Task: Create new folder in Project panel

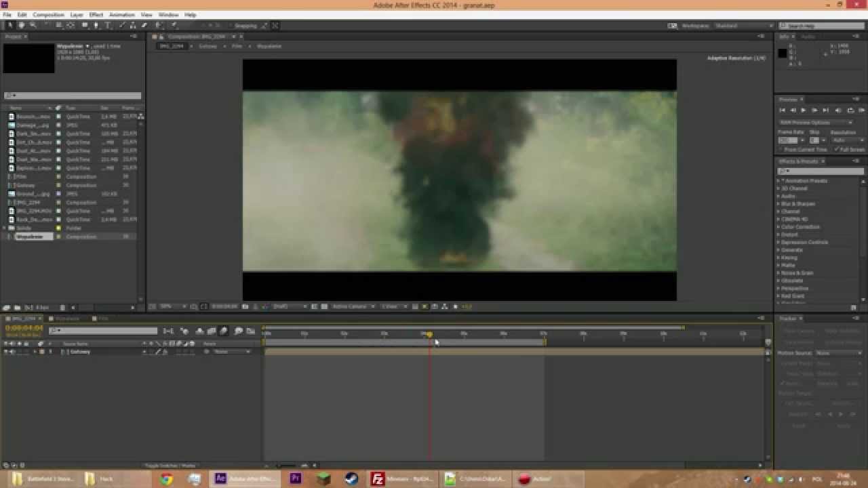Action: tap(18, 308)
